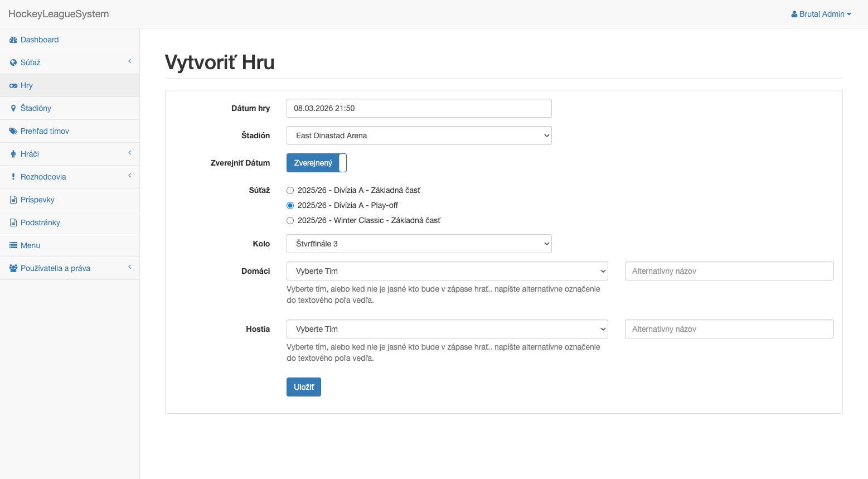Image resolution: width=868 pixels, height=479 pixels.
Task: Click the Dashboard gauge icon in sidebar
Action: [x=13, y=40]
